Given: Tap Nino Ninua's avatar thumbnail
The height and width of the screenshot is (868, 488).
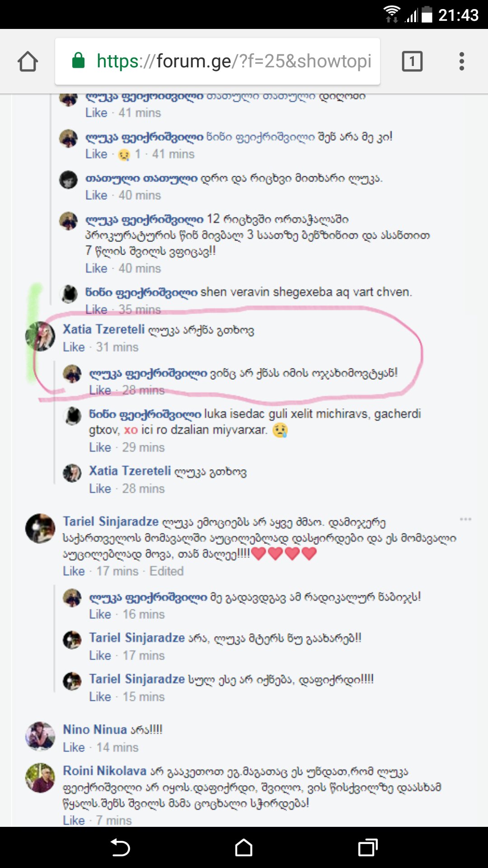Looking at the screenshot, I should point(40,736).
